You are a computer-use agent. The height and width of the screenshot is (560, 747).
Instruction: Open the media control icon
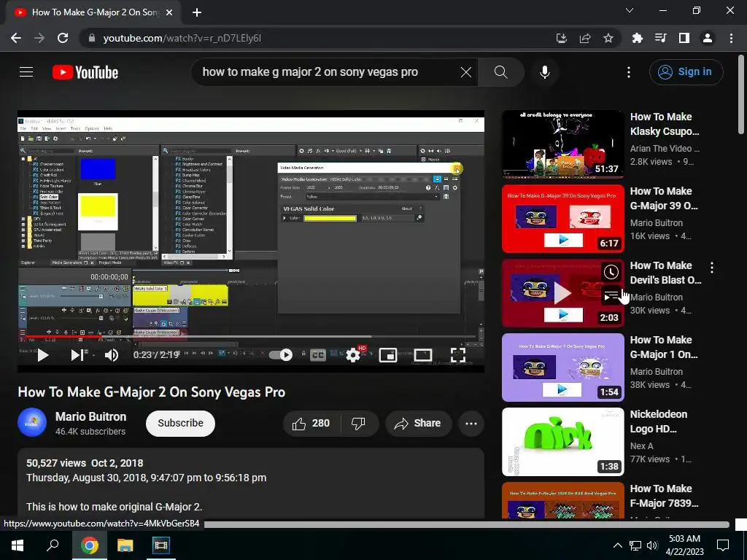pyautogui.click(x=660, y=38)
